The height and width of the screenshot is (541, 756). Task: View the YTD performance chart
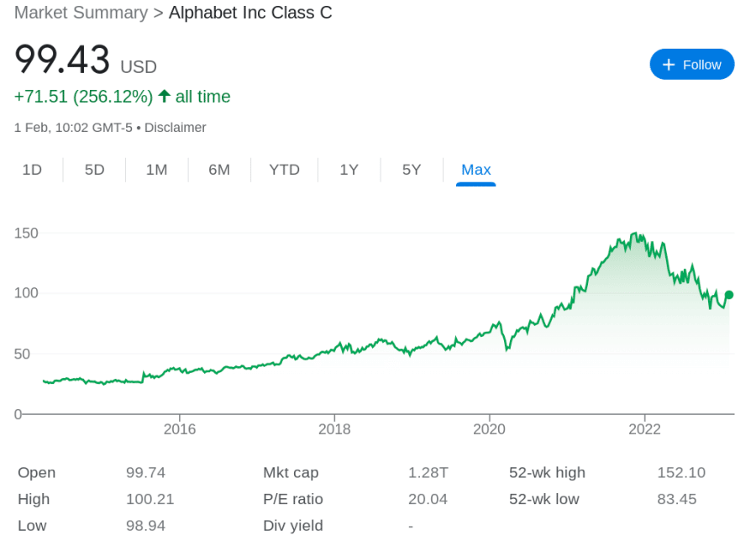click(x=285, y=169)
